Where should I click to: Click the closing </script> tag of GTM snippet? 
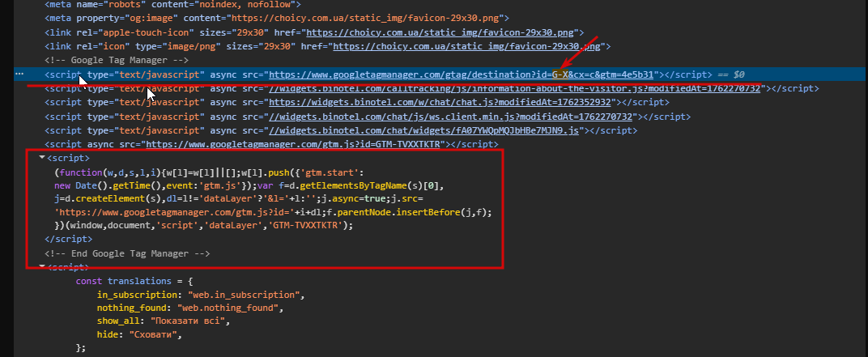coord(69,240)
